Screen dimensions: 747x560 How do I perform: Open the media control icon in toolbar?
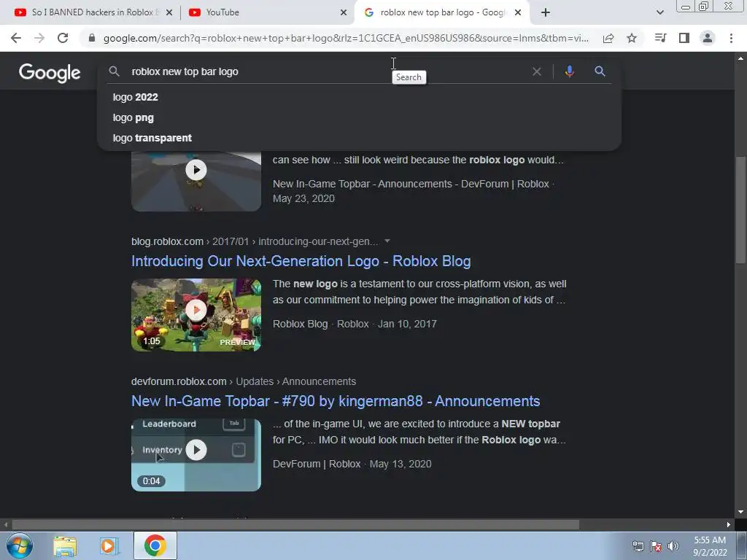click(x=660, y=38)
